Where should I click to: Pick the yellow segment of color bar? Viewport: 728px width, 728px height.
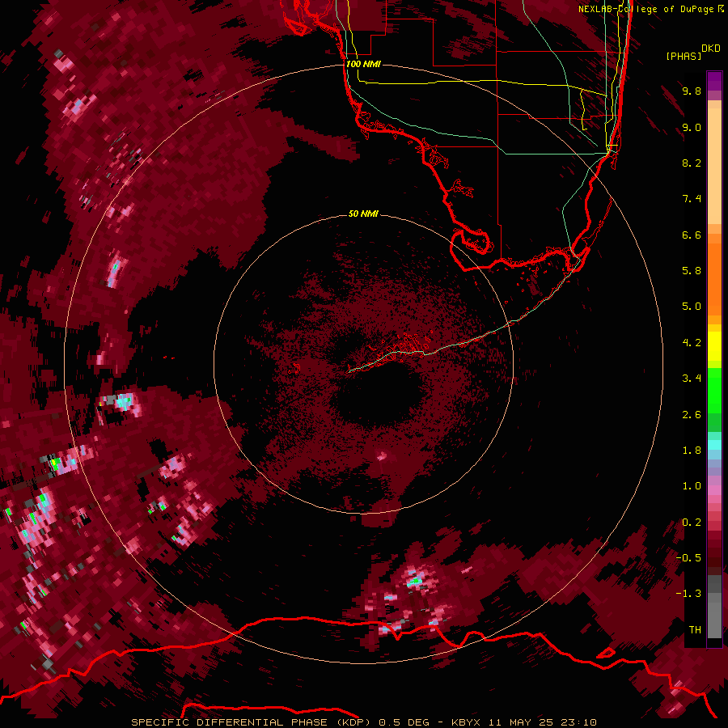(x=714, y=346)
